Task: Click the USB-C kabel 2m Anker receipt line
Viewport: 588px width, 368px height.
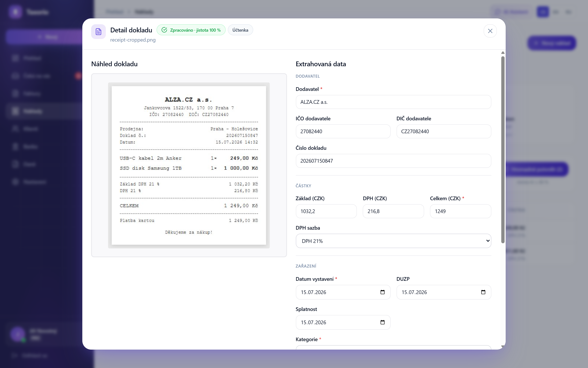Action: 189,158
